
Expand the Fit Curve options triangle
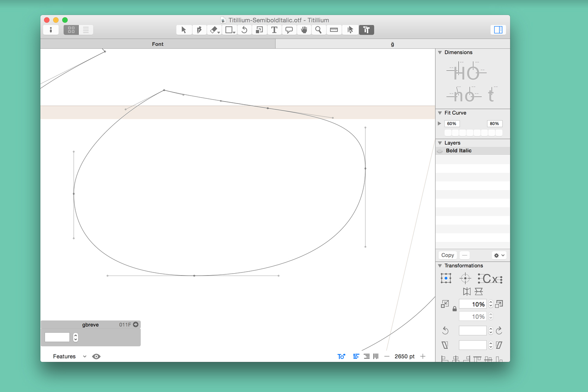click(x=439, y=123)
